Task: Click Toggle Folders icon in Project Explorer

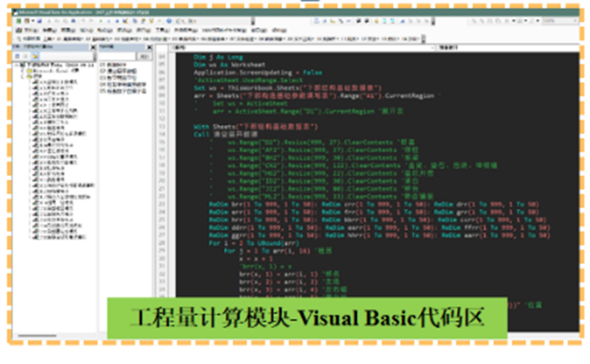Action: pyautogui.click(x=33, y=58)
